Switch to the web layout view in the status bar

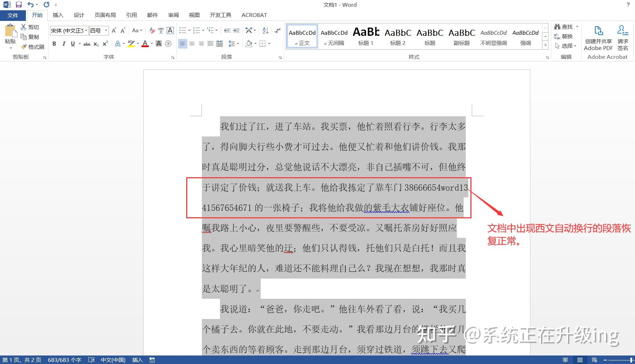pos(595,360)
